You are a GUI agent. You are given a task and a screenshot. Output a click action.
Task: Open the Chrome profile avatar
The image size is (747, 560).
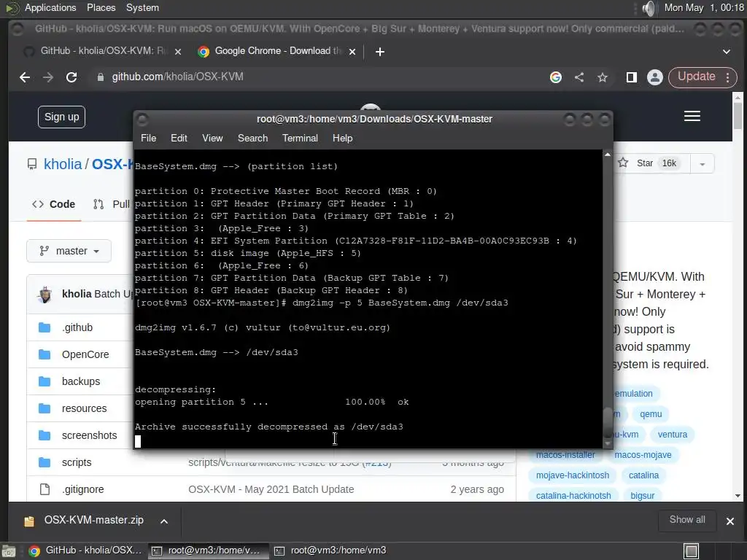click(x=654, y=77)
